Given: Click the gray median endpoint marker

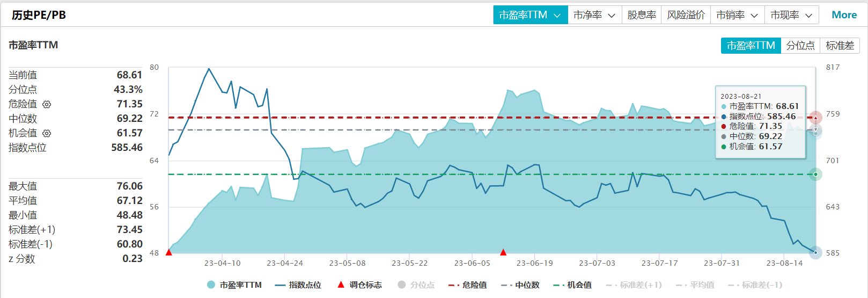Looking at the screenshot, I should tap(815, 130).
